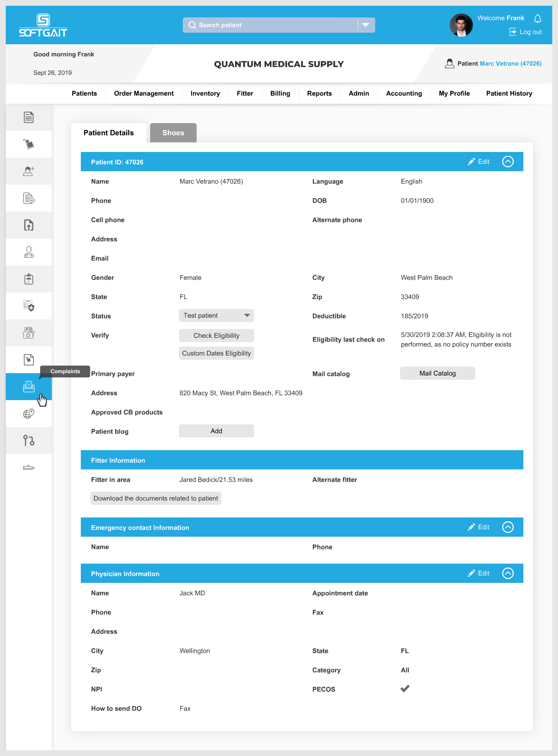Collapse the Patient ID 47026 section

[508, 162]
